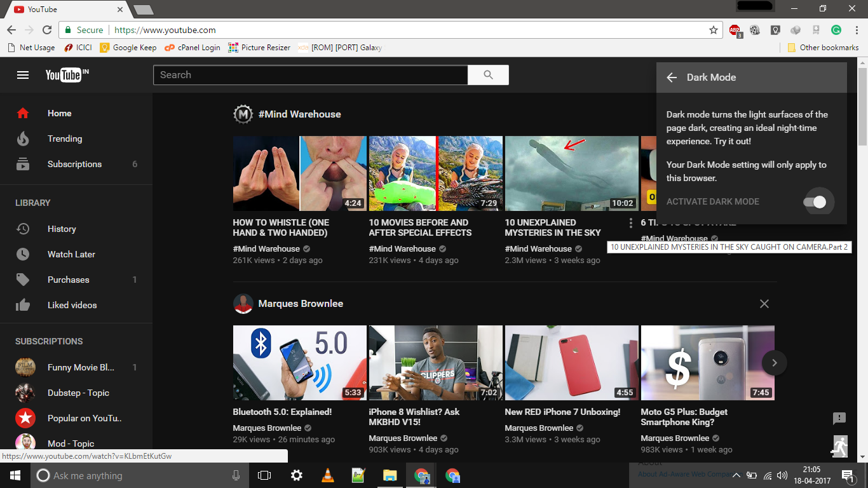This screenshot has height=488, width=868.
Task: Open the #Mind Warehouse section title
Action: (299, 114)
